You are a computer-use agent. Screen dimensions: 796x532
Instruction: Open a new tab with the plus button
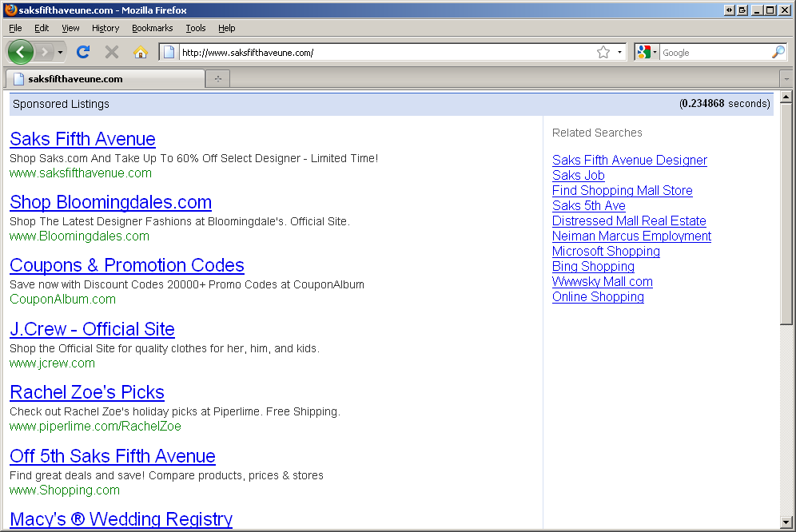(x=218, y=79)
